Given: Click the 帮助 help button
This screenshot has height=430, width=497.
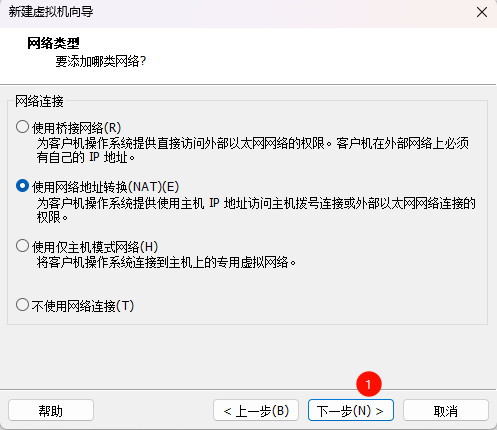Looking at the screenshot, I should 51,410.
